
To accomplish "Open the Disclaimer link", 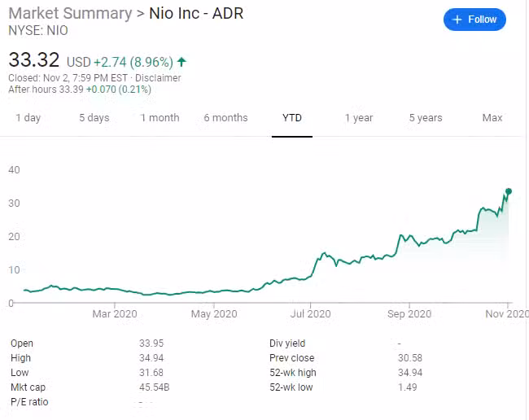I will point(159,78).
